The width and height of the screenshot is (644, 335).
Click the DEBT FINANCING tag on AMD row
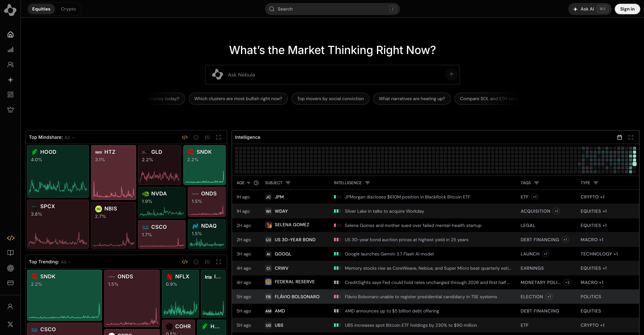[539, 311]
